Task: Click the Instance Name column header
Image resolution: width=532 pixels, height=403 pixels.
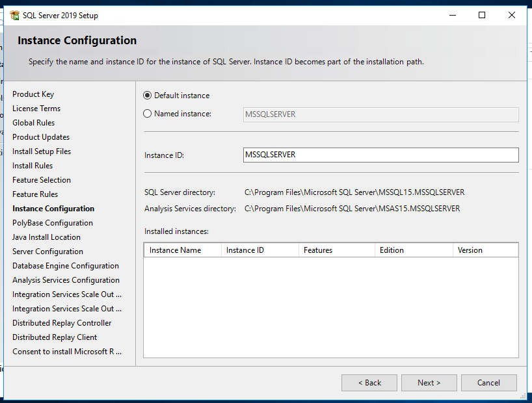Action: (x=183, y=250)
